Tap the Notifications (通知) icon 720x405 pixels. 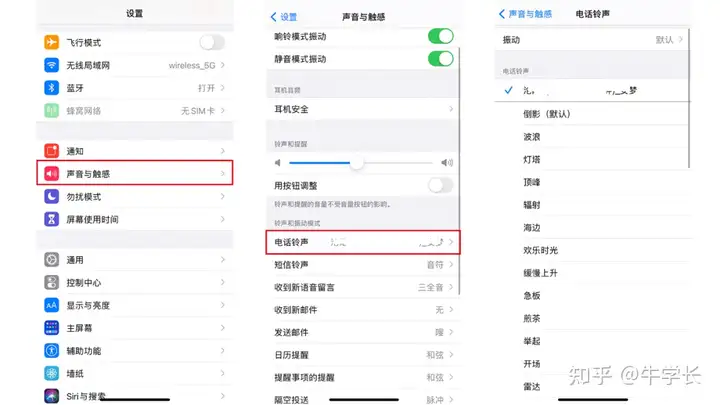click(x=51, y=151)
